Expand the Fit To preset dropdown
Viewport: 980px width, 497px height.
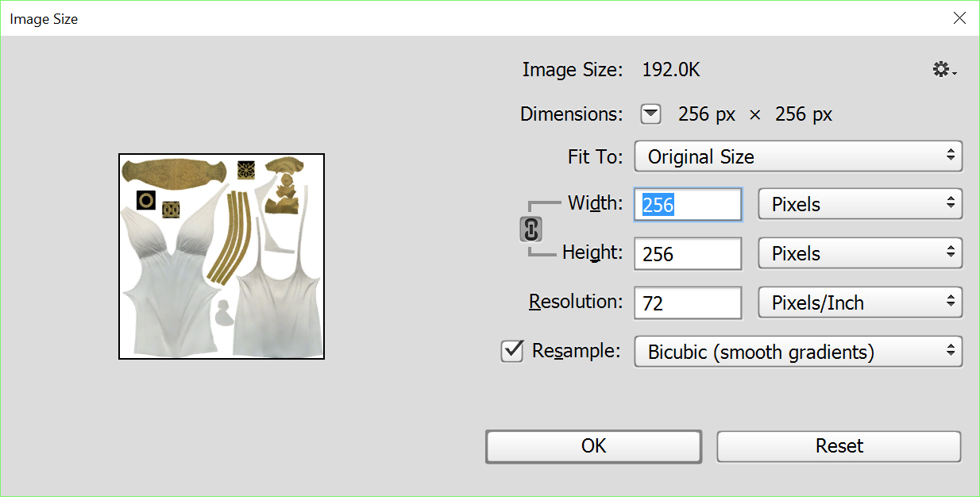797,156
